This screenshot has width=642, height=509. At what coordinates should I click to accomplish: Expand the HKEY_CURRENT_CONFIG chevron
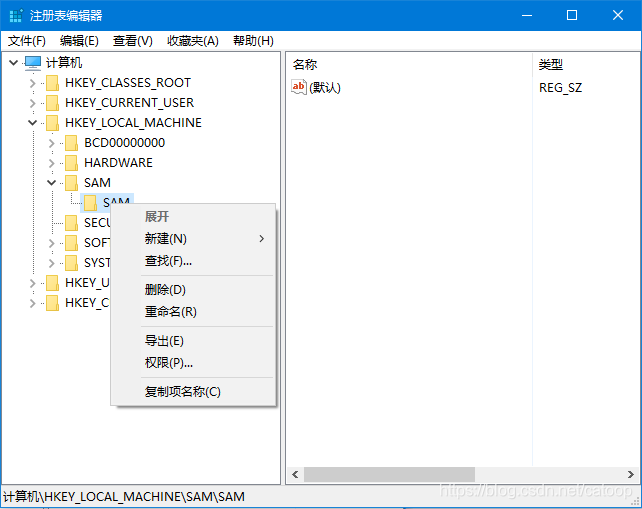coord(33,303)
